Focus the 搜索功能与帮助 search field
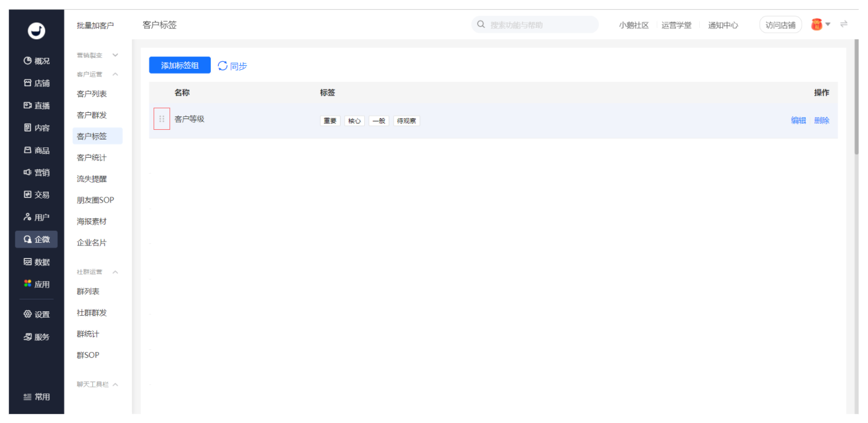Screen dimensions: 868x423 tap(535, 25)
